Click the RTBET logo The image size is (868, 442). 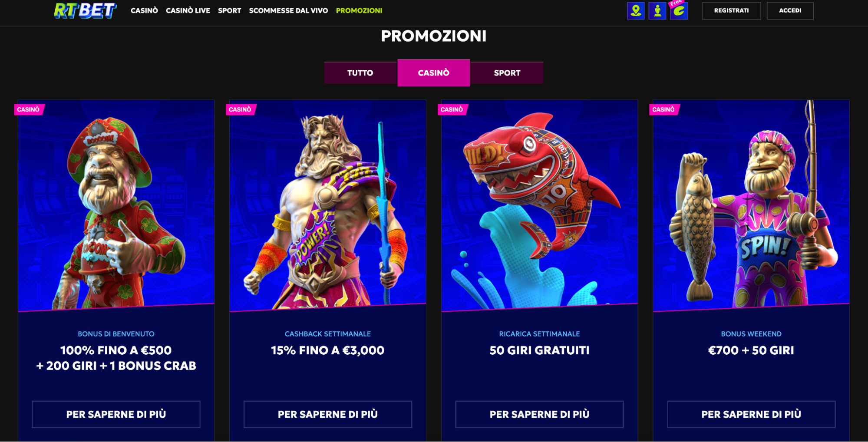click(85, 10)
